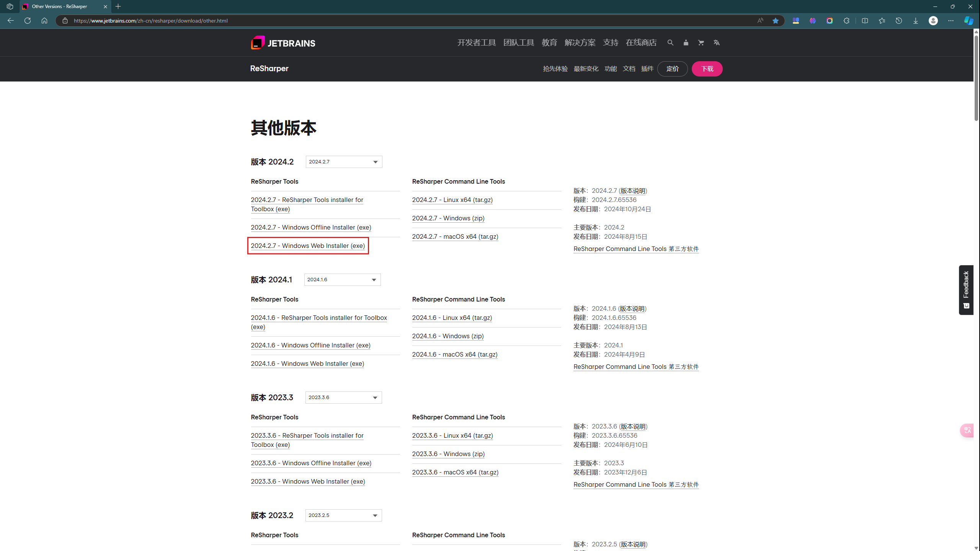Download 2023.3.6 Windows Offline Installer (exe)
The width and height of the screenshot is (980, 551).
pyautogui.click(x=311, y=463)
